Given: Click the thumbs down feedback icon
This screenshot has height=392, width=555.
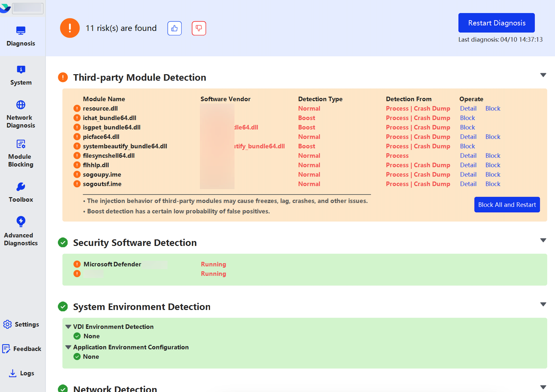Looking at the screenshot, I should (x=199, y=28).
